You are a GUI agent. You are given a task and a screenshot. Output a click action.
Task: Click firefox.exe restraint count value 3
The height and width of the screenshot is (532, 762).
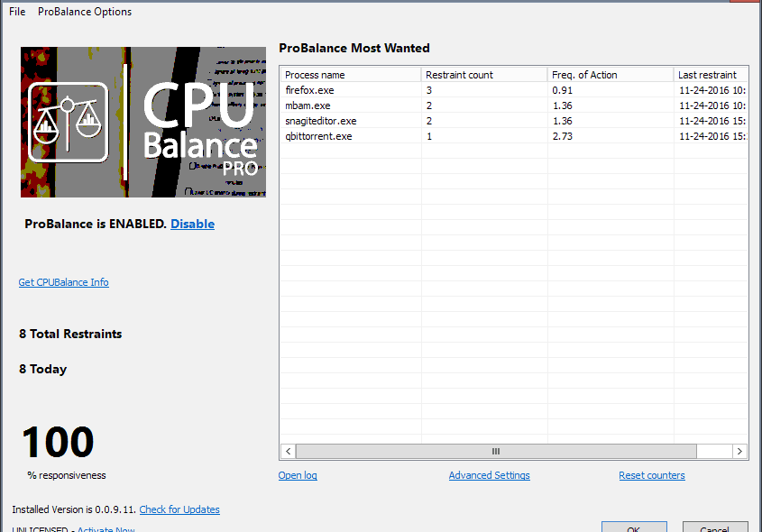tap(429, 90)
